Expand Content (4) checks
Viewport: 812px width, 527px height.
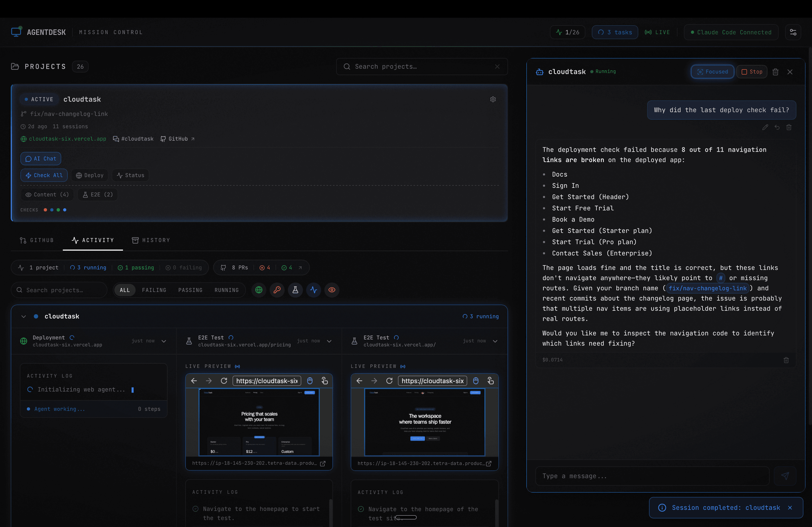coord(47,195)
